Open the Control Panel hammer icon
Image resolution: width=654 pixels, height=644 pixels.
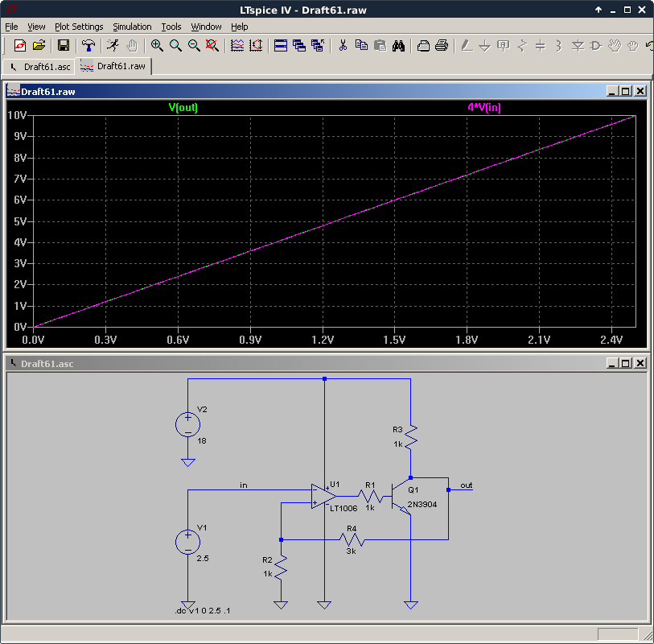coord(88,46)
